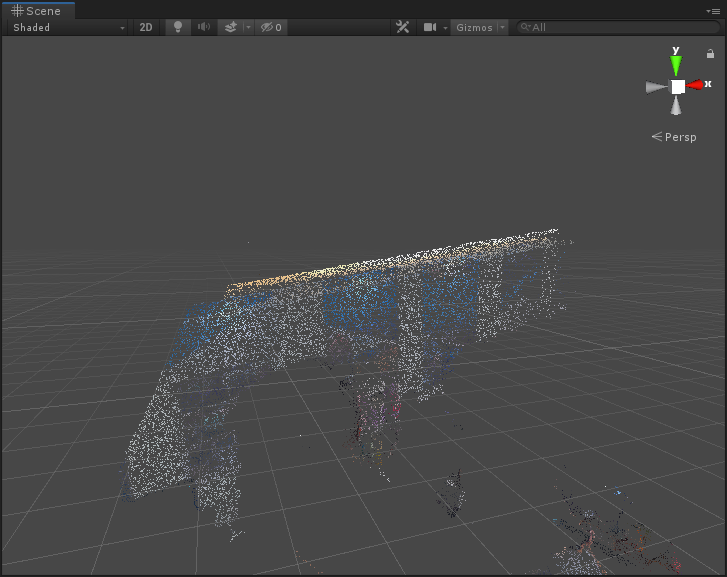Open component editor tools icon
This screenshot has height=577, width=727.
[x=402, y=27]
